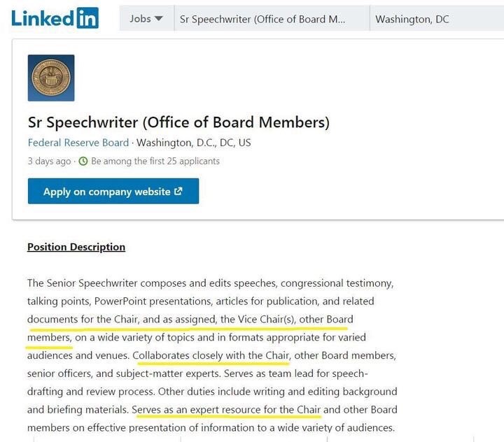Click 'Be among the first 25 applicants'
This screenshot has height=442, width=504.
[155, 161]
